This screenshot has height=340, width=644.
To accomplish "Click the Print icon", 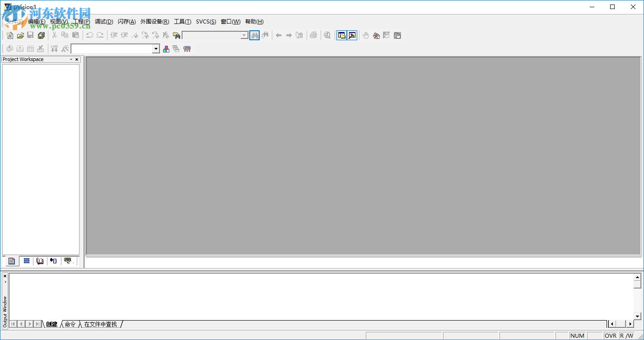I will coord(313,35).
